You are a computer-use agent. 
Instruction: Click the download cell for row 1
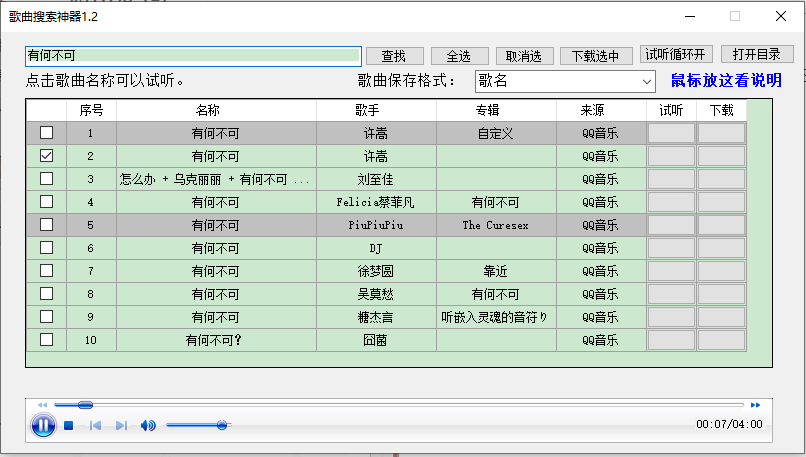pyautogui.click(x=720, y=133)
